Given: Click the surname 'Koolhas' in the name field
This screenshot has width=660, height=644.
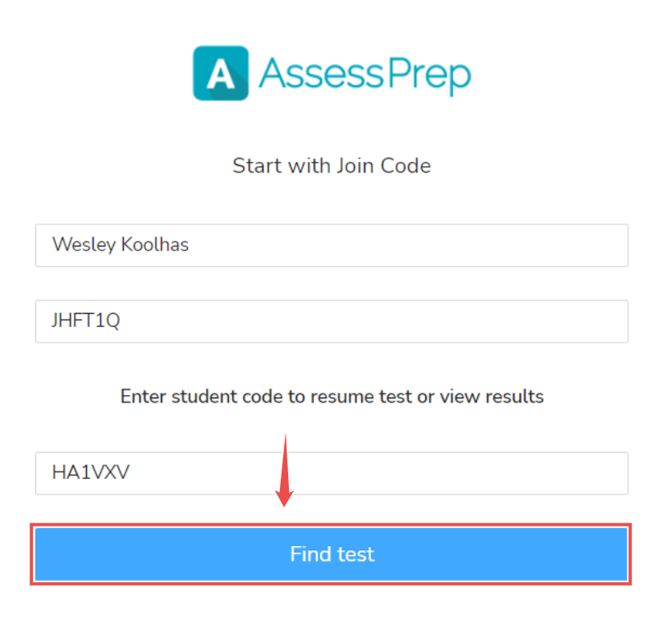Looking at the screenshot, I should [155, 244].
